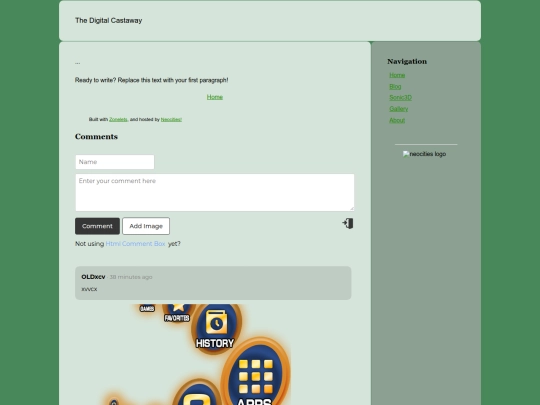Visit the Neocities link in footer
This screenshot has width=540, height=405.
(171, 120)
